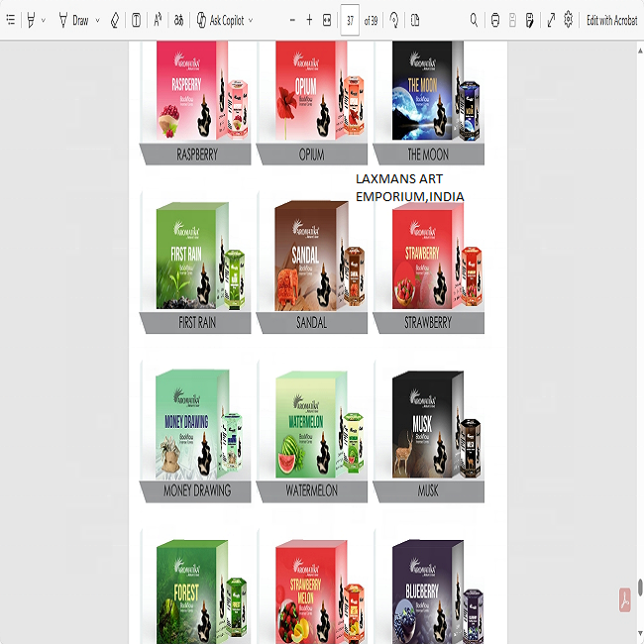This screenshot has height=644, width=644.
Task: Click the 'MUSK' caption label
Action: pos(428,490)
